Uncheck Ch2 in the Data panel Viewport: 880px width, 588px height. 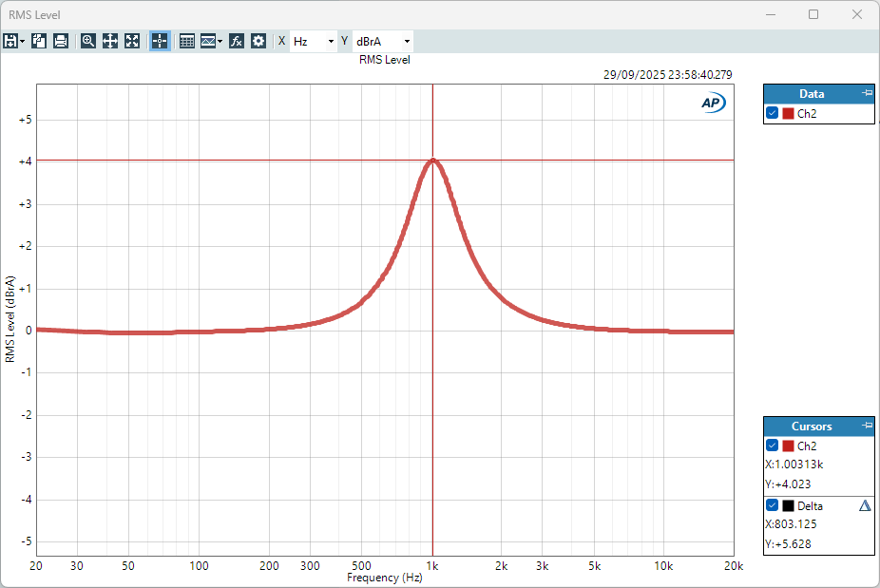[x=773, y=113]
